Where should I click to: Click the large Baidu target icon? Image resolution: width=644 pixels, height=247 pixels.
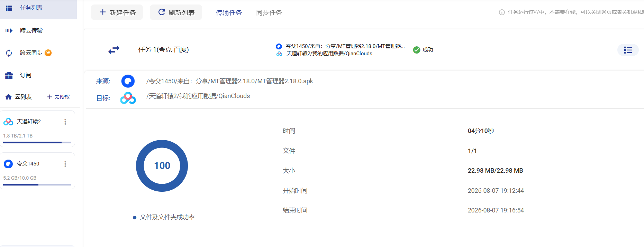[x=128, y=98]
